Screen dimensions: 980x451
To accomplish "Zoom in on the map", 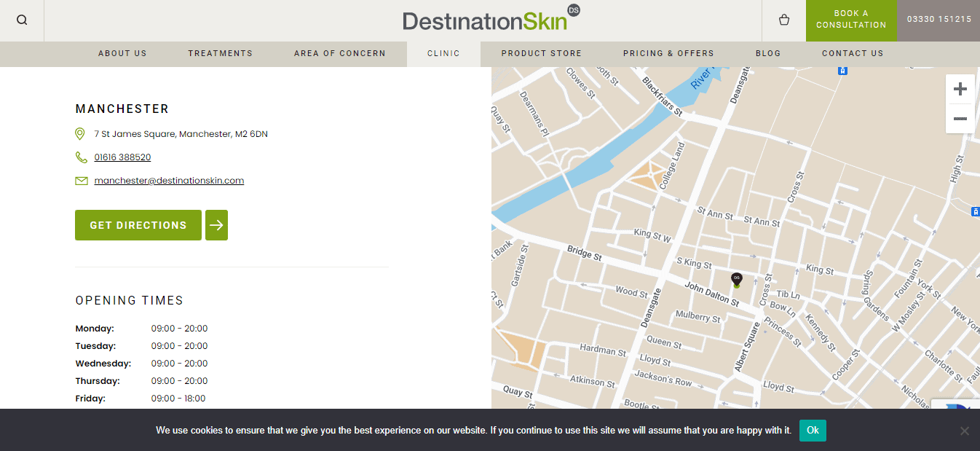I will [x=960, y=89].
